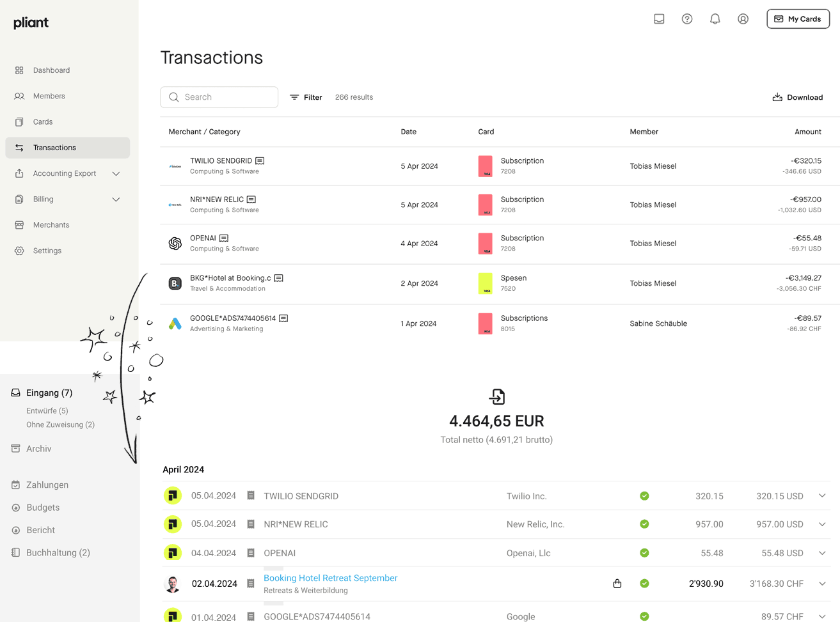Select Transactions in sidebar

tap(68, 148)
